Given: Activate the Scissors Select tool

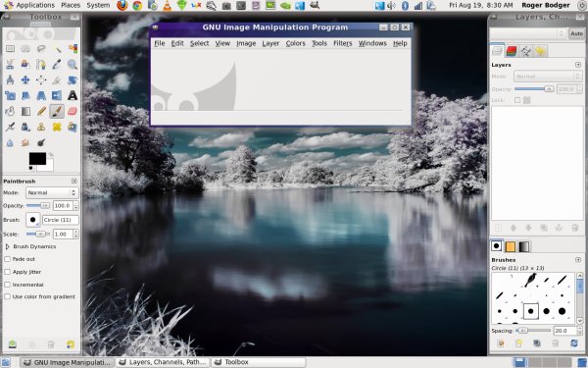Looking at the screenshot, I should [10, 64].
